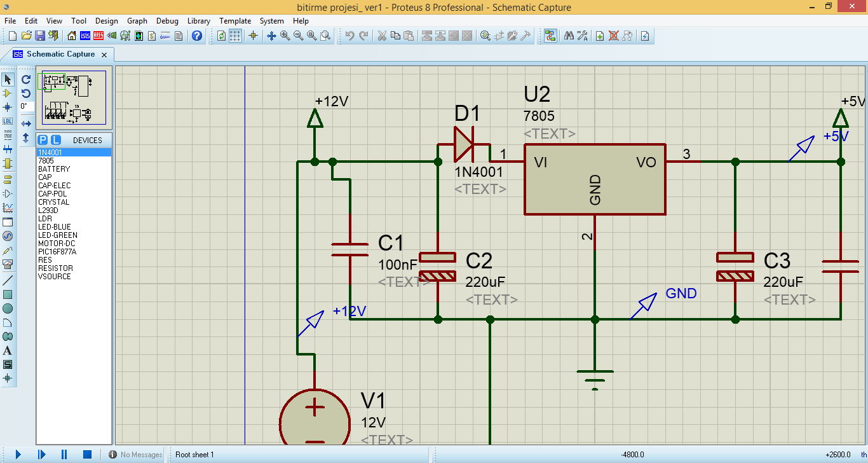
Task: Mirror vertically with Y-mirror arrow
Action: [x=26, y=137]
